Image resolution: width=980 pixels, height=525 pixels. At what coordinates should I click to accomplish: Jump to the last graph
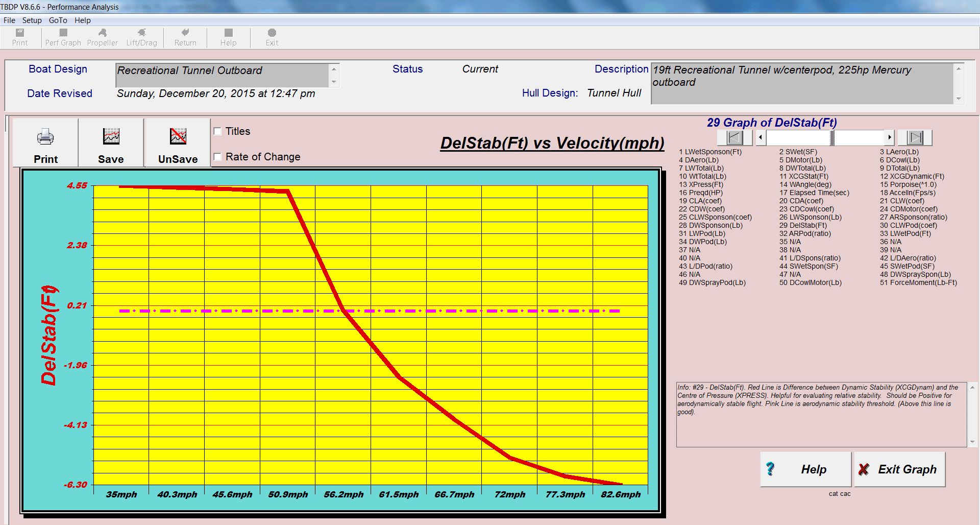(915, 137)
